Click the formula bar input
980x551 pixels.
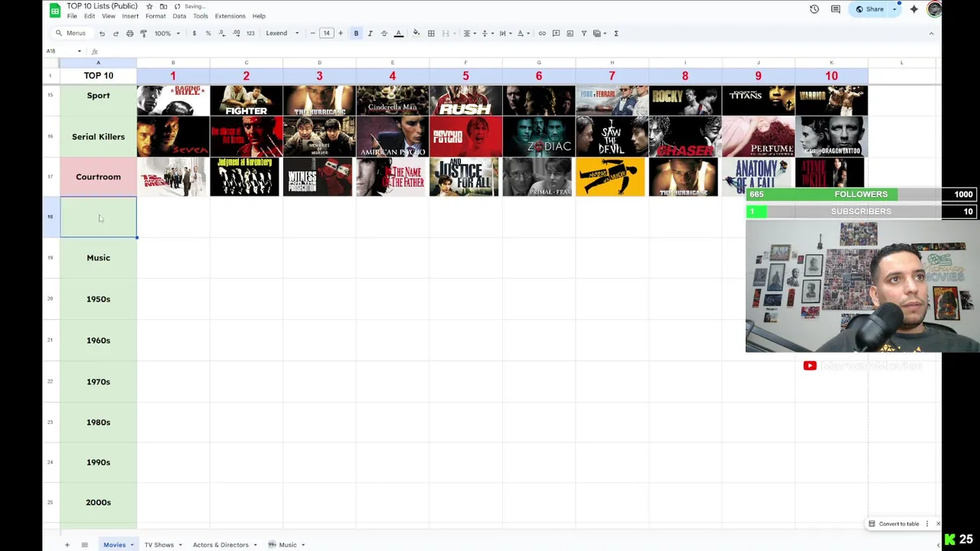[521, 51]
